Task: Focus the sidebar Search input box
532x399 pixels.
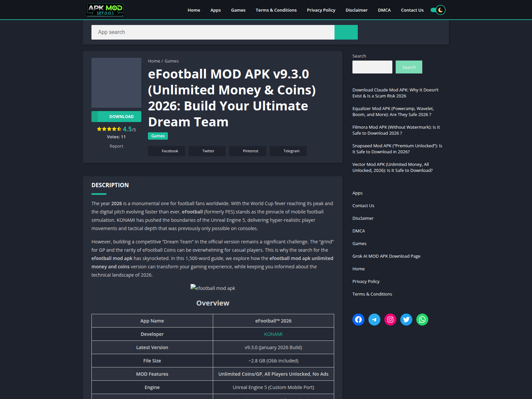Action: coord(372,67)
